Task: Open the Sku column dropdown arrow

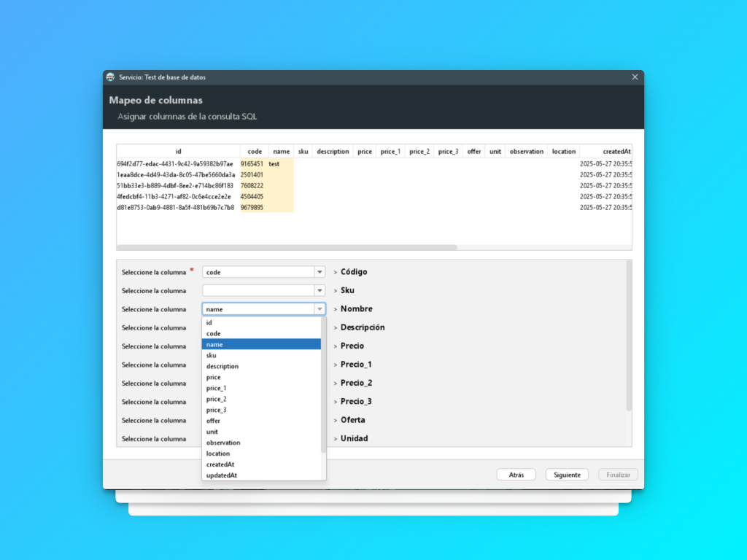Action: pyautogui.click(x=320, y=290)
